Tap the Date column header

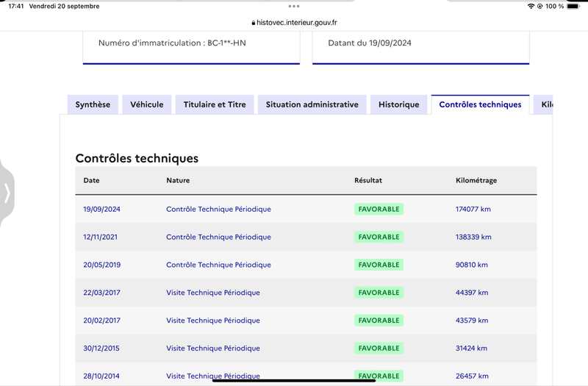click(x=91, y=180)
